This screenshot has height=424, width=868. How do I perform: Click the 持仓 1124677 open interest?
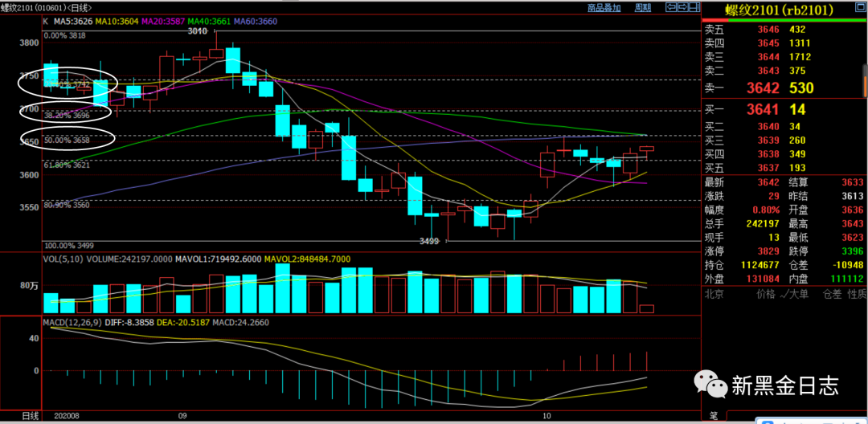[x=759, y=265]
